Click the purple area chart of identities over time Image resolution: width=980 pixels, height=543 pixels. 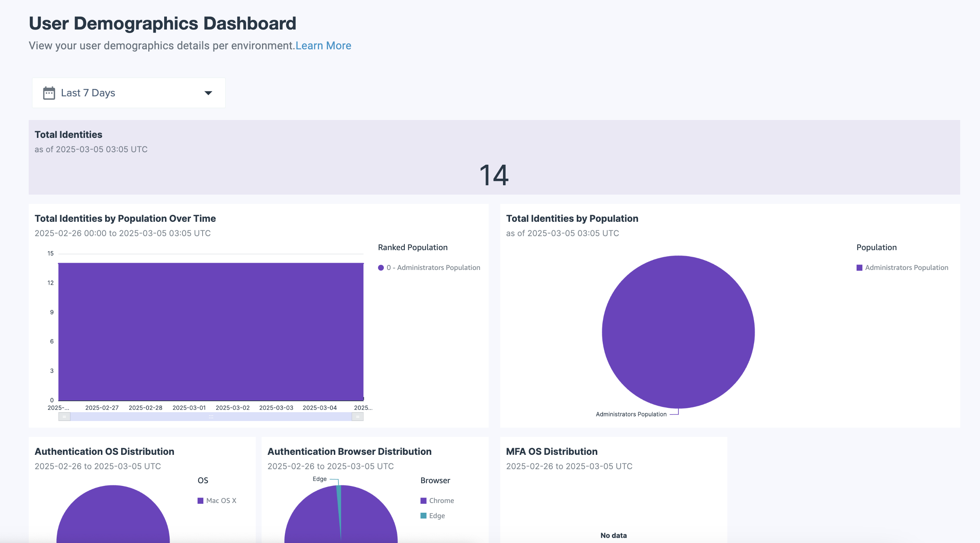click(211, 332)
